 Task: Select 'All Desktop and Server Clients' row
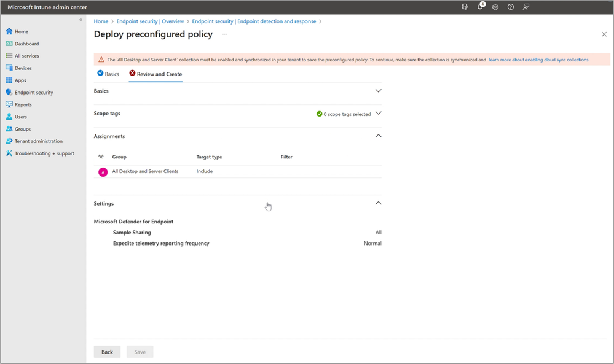238,172
